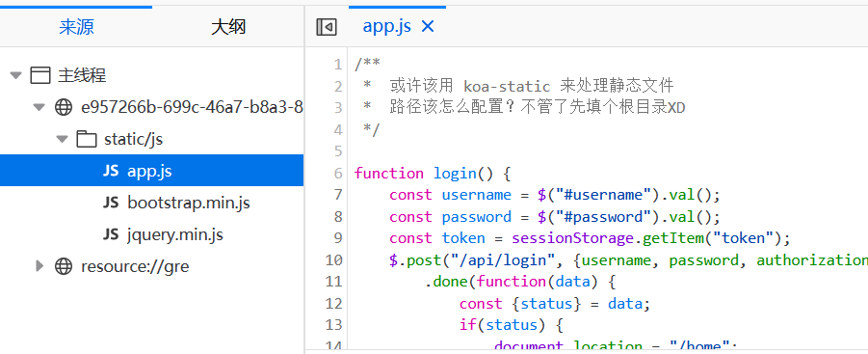Set breakpoint on line number 9
868x354 pixels.
click(x=338, y=238)
